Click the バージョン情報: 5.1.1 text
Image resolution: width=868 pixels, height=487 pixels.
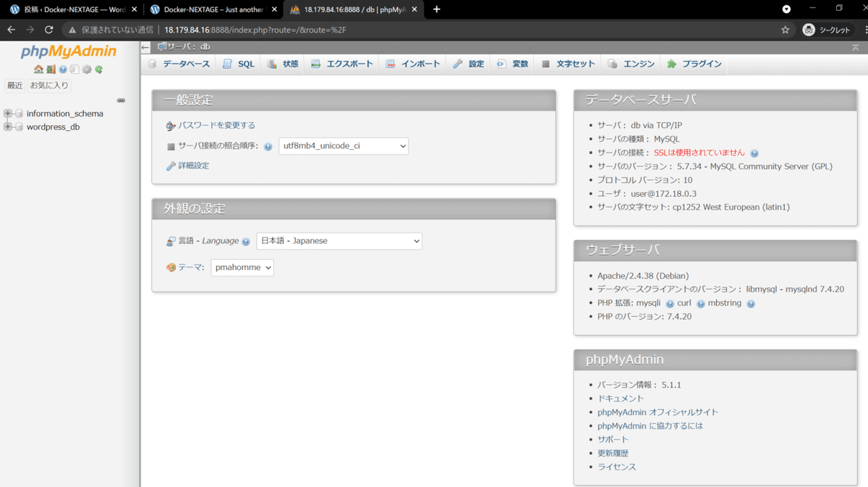(639, 385)
